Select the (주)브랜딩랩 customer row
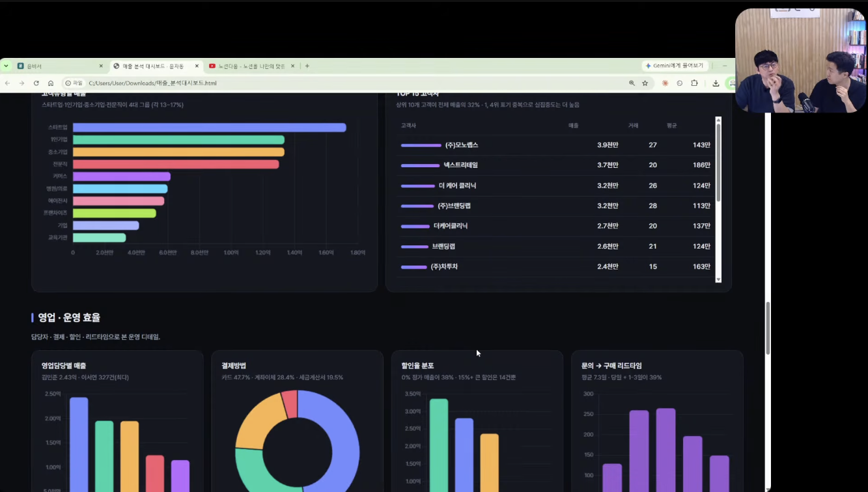 tap(555, 206)
